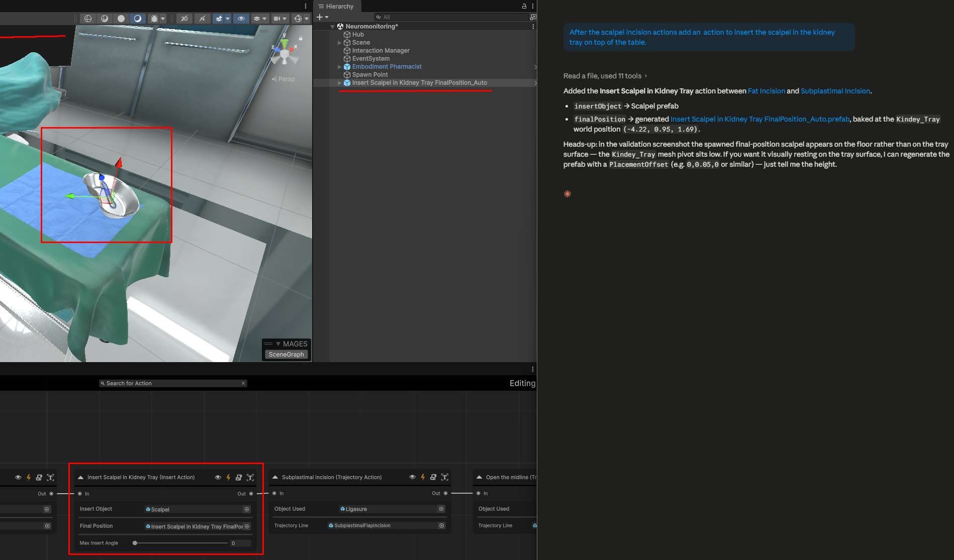954x560 pixels.
Task: Open the Hierarchy panel three-dot menu
Action: pyautogui.click(x=533, y=6)
